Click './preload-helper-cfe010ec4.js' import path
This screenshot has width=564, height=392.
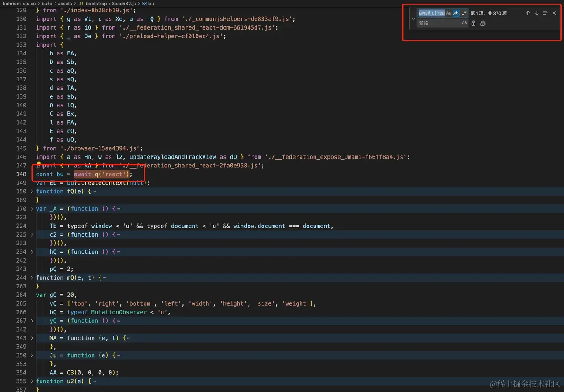tap(171, 36)
